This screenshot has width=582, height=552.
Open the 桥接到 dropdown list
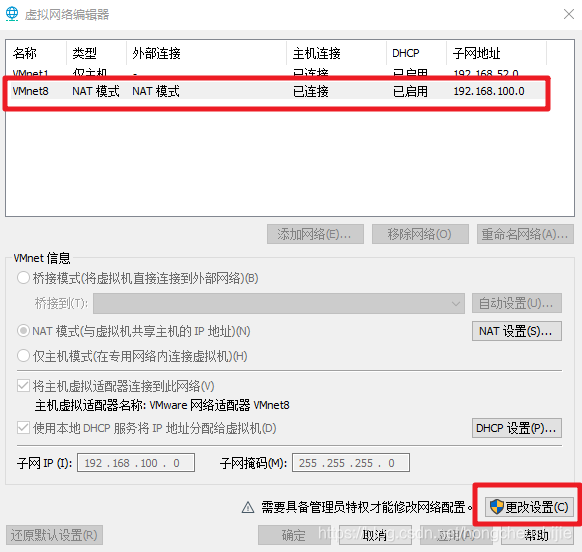click(x=279, y=303)
